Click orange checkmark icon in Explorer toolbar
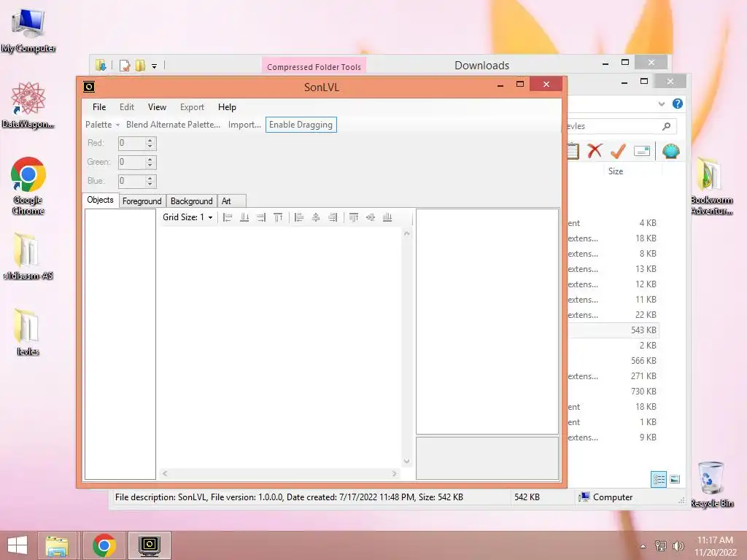This screenshot has width=747, height=560. click(x=618, y=151)
